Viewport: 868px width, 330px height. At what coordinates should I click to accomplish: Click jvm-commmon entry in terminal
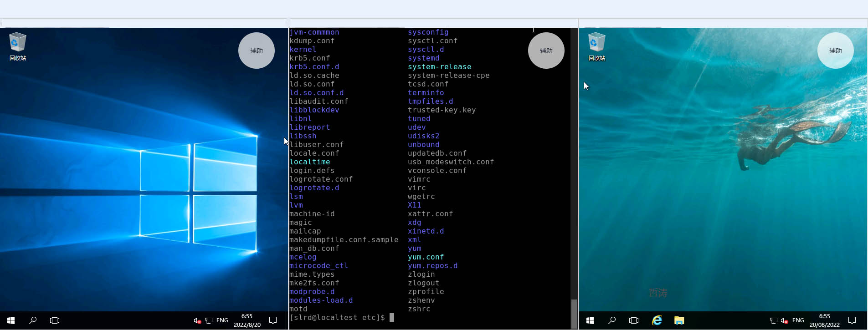tap(314, 32)
